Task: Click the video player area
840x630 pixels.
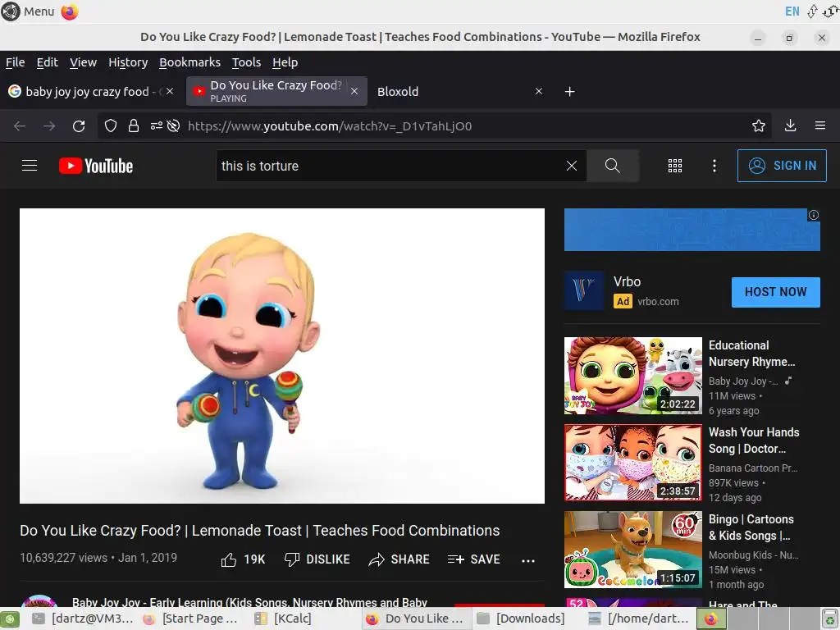Action: coord(282,356)
